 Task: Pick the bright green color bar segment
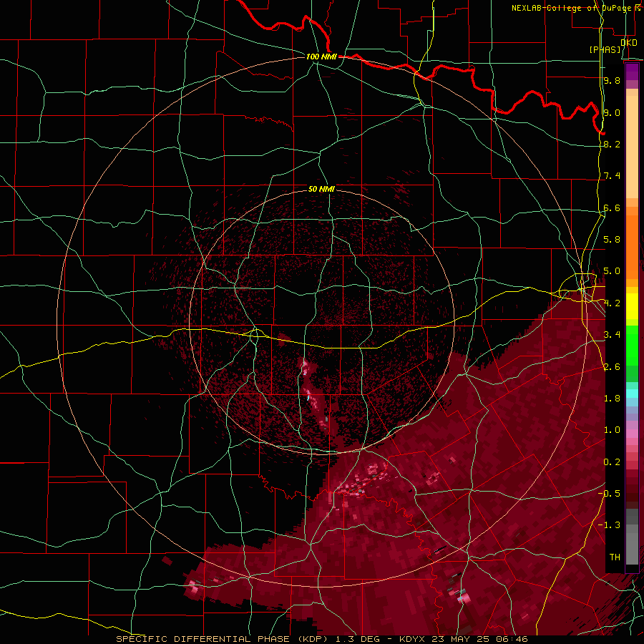[x=632, y=346]
